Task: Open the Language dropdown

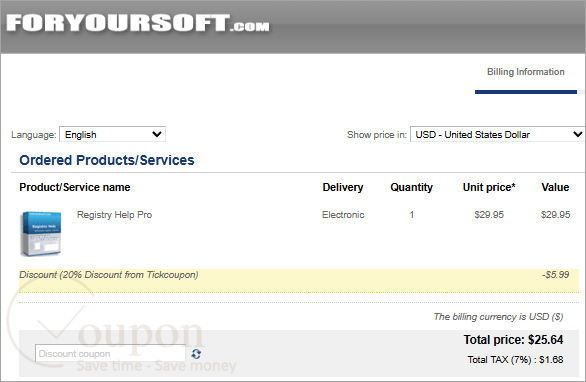Action: 112,135
